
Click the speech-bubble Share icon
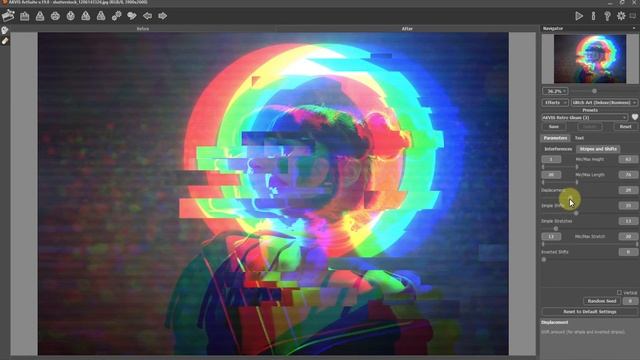(132, 16)
